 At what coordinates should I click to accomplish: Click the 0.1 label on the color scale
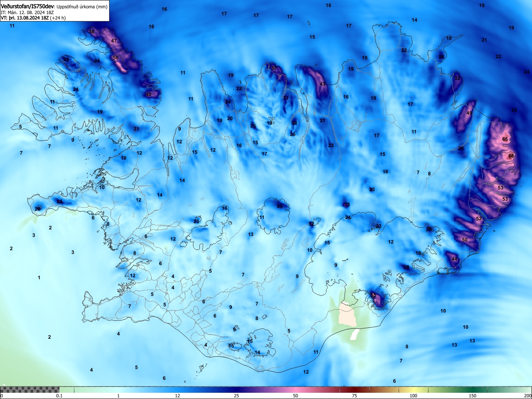(x=59, y=396)
